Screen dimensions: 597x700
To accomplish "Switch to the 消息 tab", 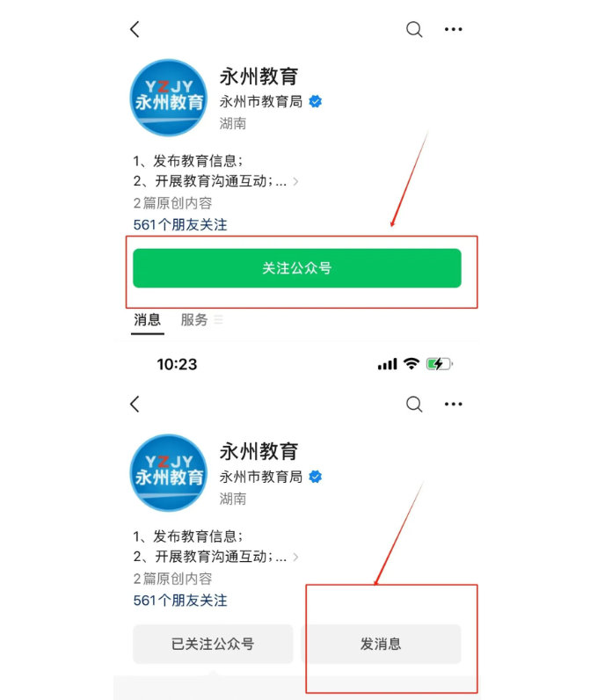I will tap(147, 319).
